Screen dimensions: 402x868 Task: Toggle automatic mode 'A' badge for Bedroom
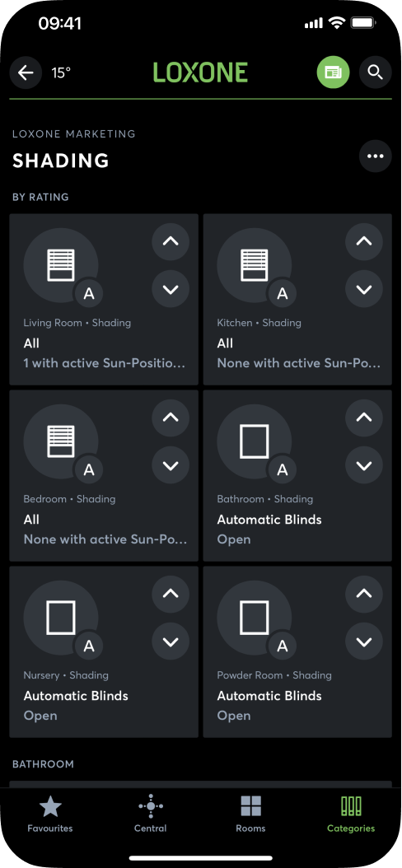coord(89,470)
